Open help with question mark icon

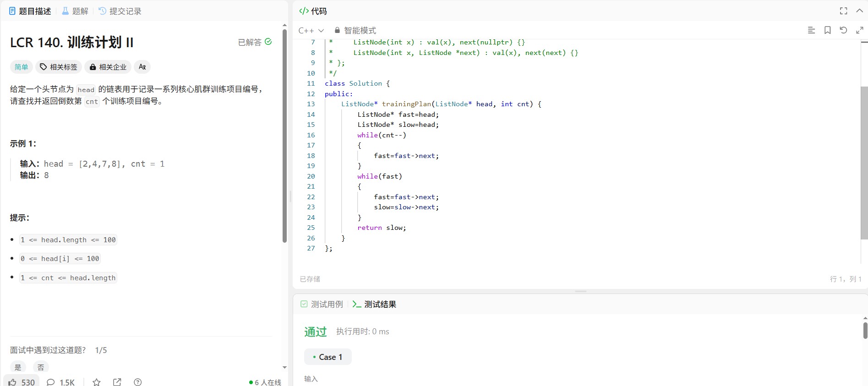[138, 382]
